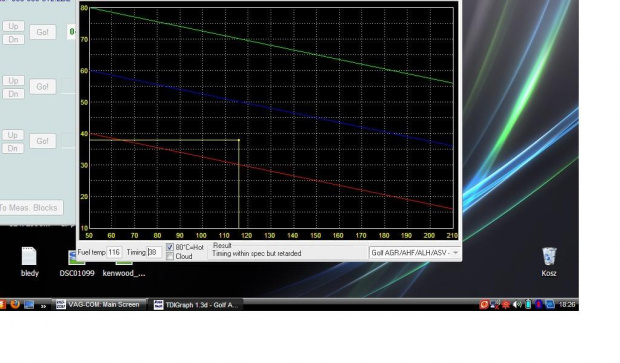620x363 pixels.
Task: Toggle the 80°C=Hot checkbox
Action: [170, 247]
